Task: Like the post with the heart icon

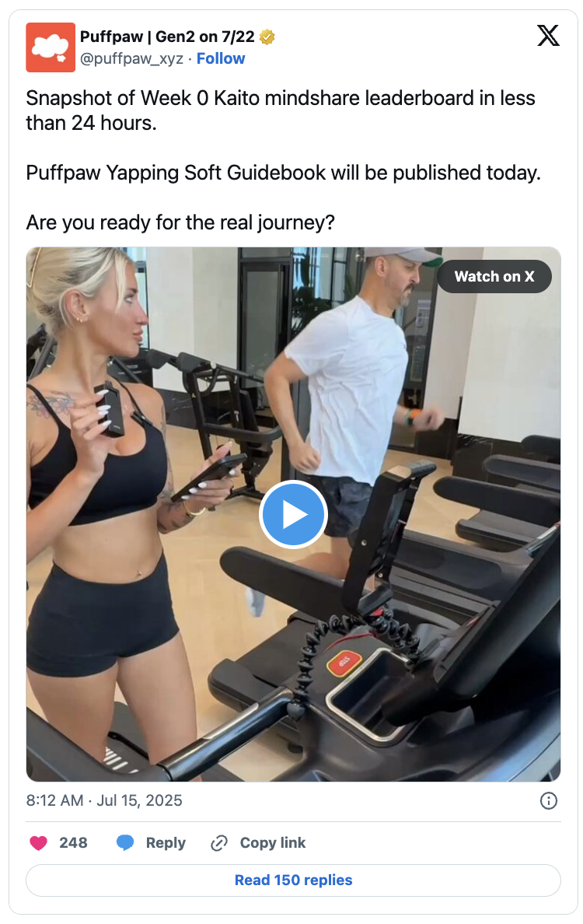Action: 38,842
